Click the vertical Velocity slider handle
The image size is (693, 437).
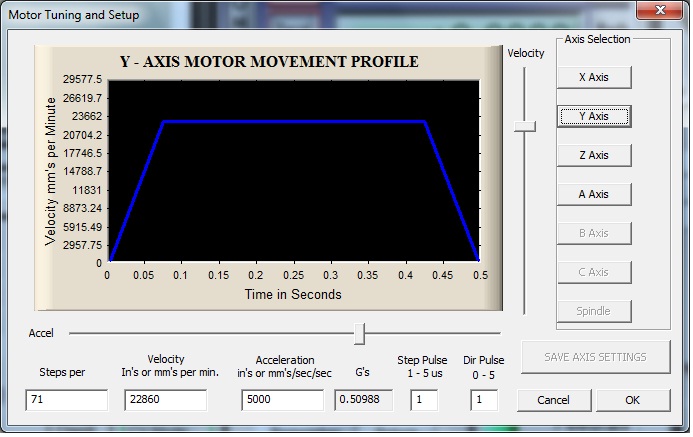click(524, 126)
